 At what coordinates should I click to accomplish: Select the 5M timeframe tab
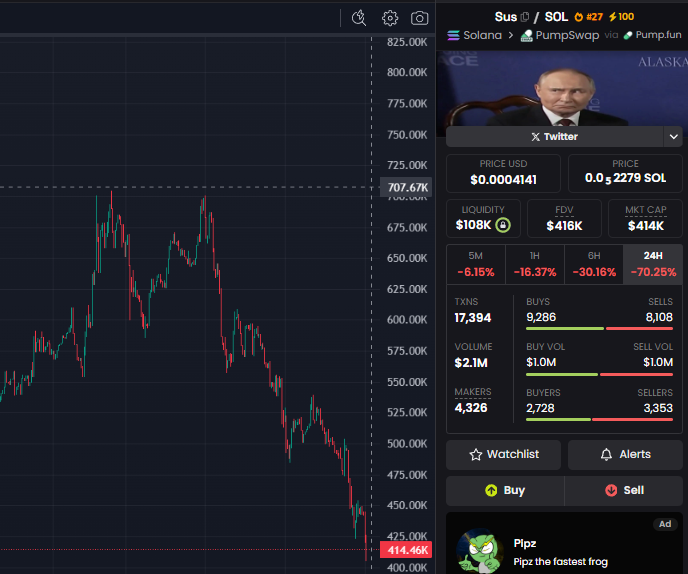pyautogui.click(x=476, y=265)
